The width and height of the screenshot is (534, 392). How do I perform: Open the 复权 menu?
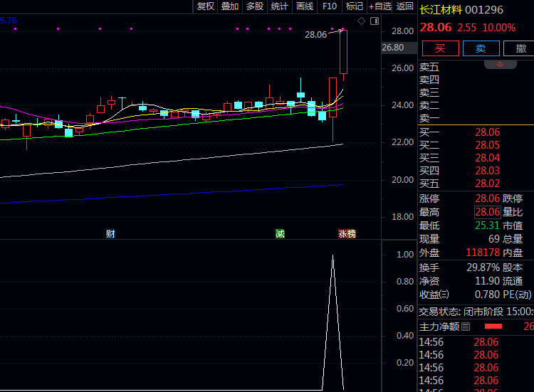click(206, 6)
